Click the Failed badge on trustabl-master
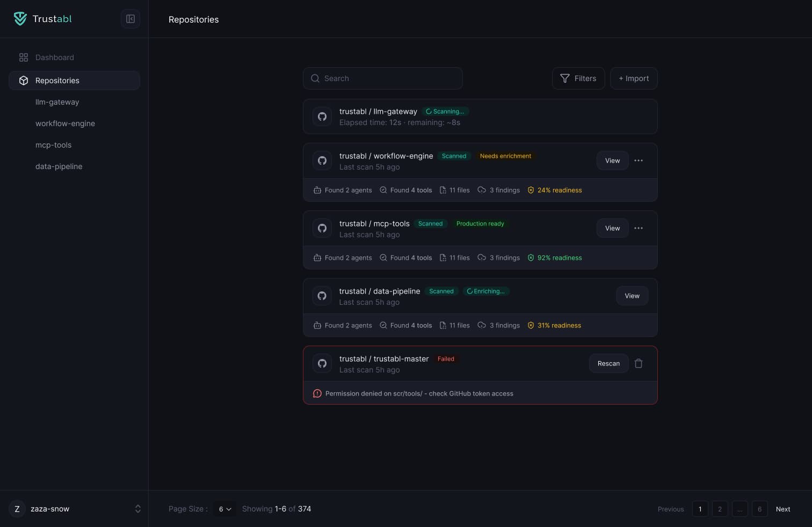This screenshot has height=527, width=812. click(x=446, y=359)
